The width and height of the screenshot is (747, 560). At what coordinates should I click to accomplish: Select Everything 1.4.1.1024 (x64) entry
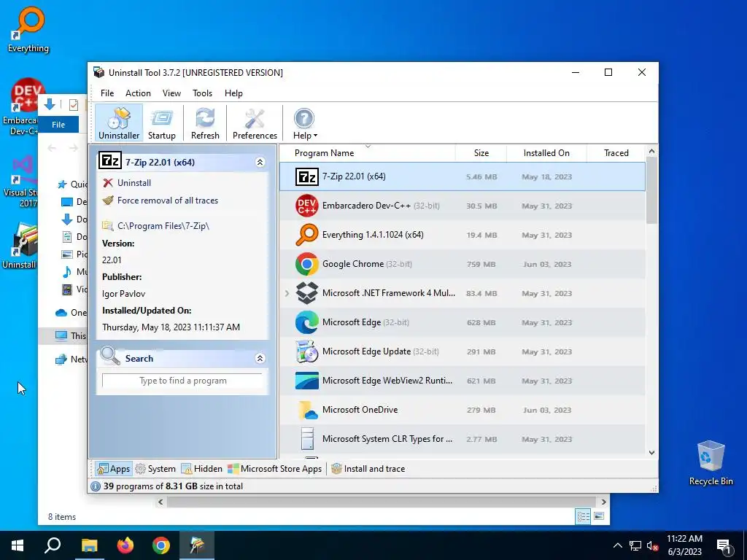(462, 235)
